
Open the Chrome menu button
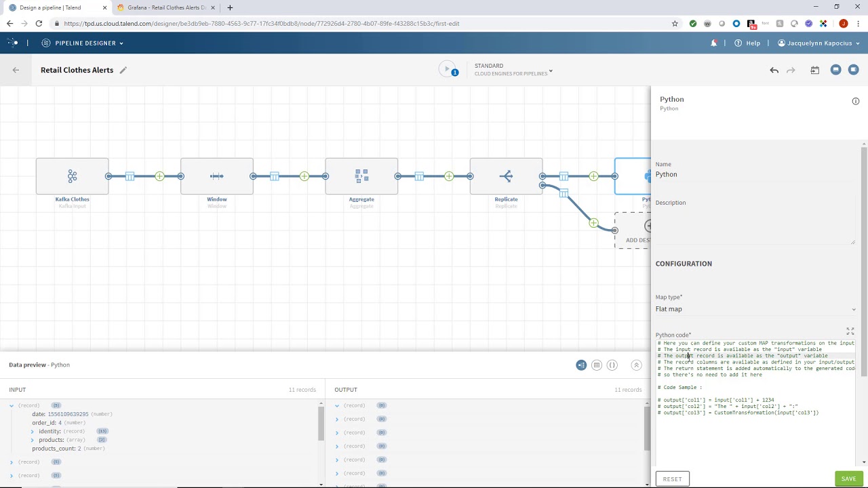pos(858,23)
